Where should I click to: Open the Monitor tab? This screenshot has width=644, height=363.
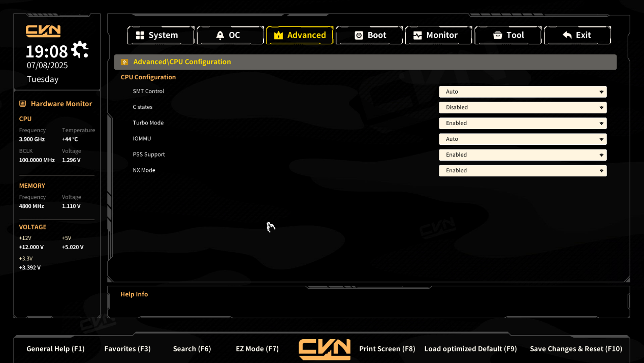439,36
